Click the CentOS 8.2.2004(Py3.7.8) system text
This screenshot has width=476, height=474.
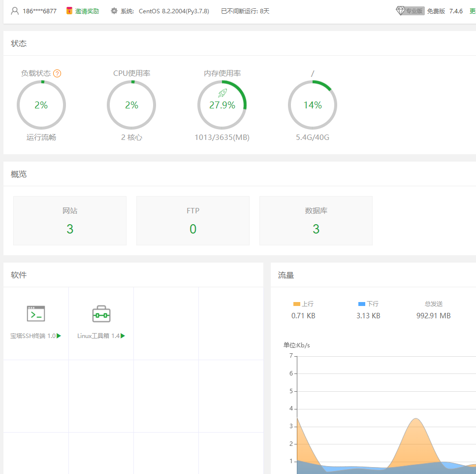tap(174, 11)
